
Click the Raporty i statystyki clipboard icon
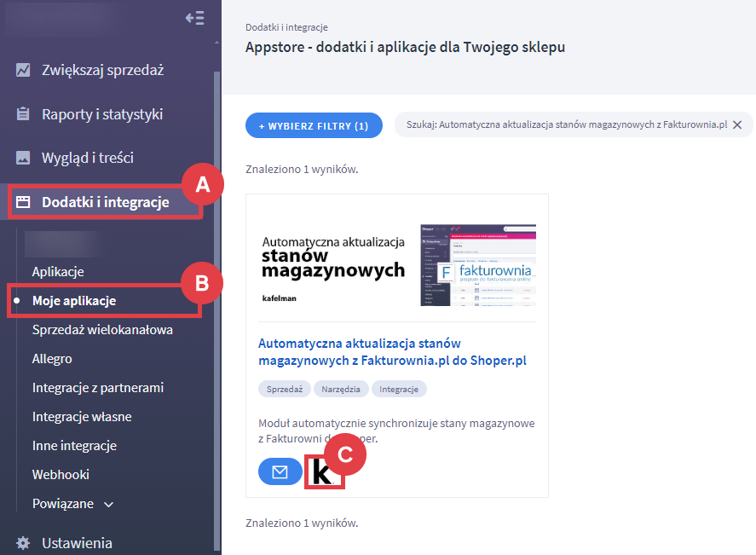point(23,114)
